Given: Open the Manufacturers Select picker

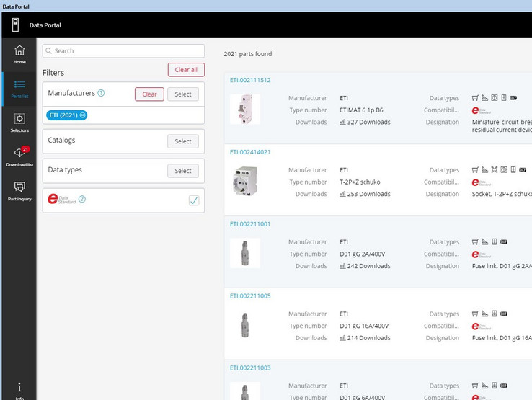Looking at the screenshot, I should click(x=183, y=94).
